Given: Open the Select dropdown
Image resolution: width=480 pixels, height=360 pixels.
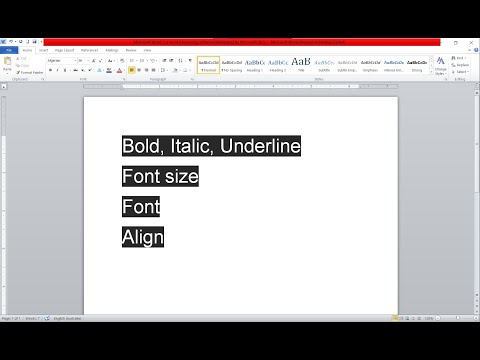Looking at the screenshot, I should pyautogui.click(x=460, y=72).
